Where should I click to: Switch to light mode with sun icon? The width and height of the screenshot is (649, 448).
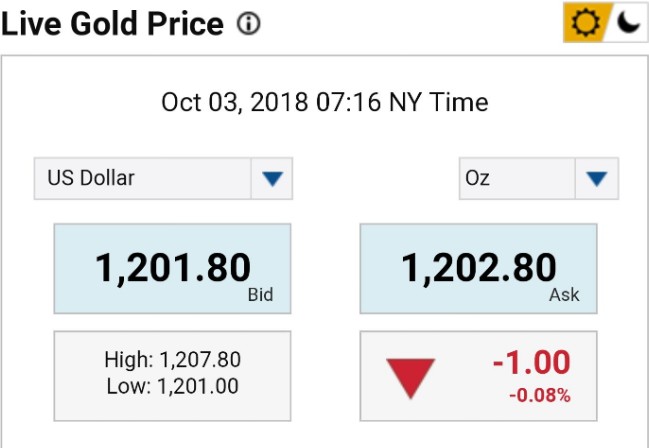click(x=584, y=23)
